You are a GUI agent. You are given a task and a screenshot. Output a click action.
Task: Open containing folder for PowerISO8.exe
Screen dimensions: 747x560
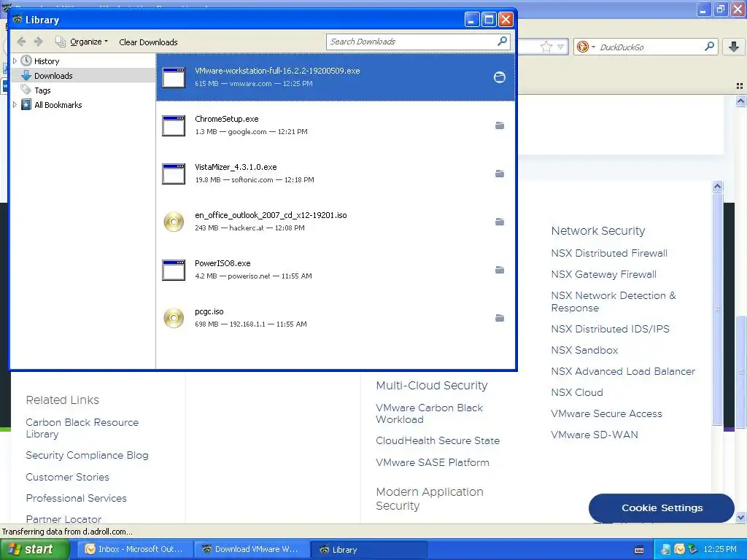click(499, 270)
